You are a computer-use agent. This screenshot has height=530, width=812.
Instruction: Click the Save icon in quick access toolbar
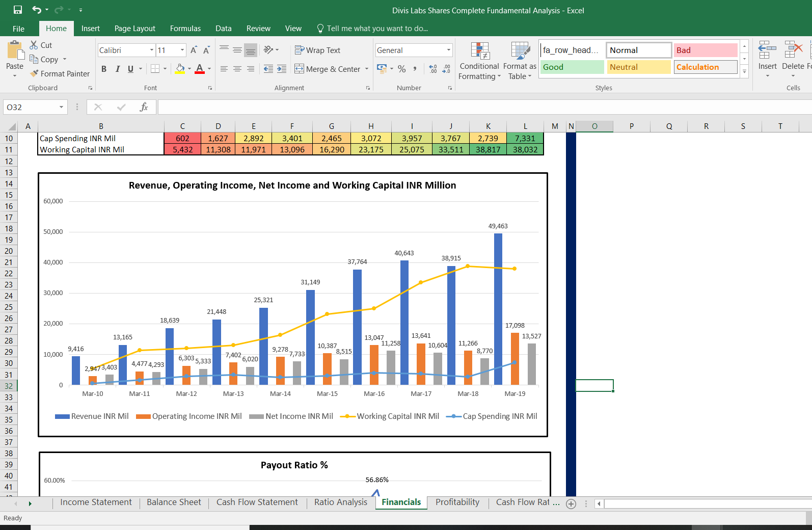[18, 10]
